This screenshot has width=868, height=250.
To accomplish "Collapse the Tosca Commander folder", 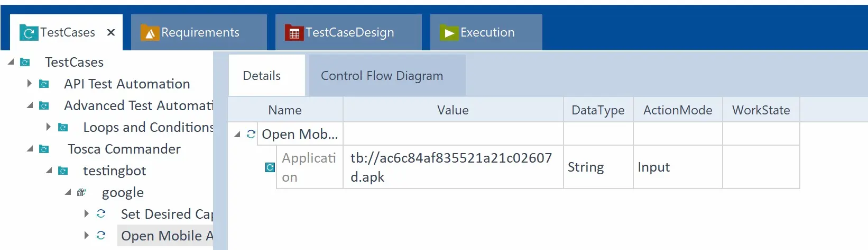I will pos(30,149).
